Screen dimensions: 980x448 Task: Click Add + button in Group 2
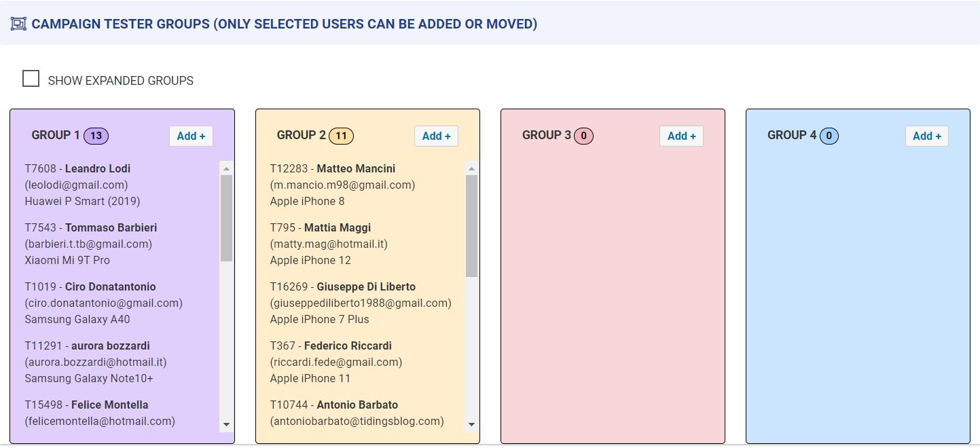tap(436, 136)
